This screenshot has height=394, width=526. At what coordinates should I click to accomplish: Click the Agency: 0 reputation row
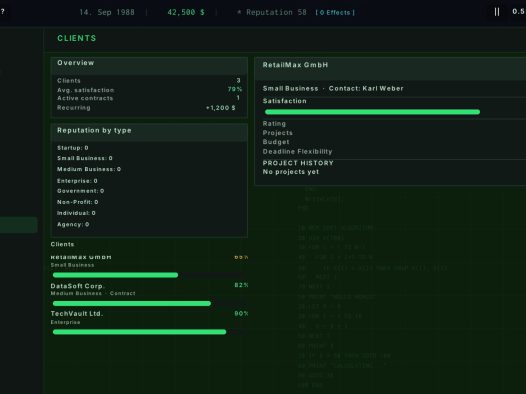[73, 224]
